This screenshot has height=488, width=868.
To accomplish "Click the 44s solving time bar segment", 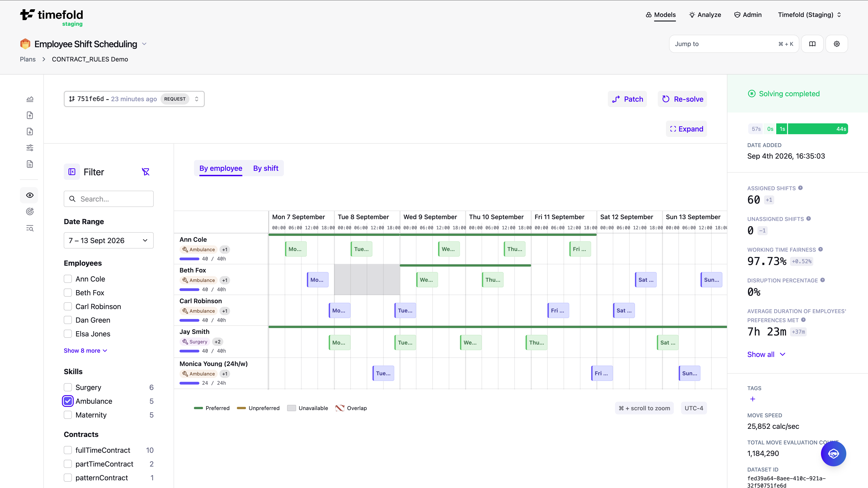I will (x=818, y=129).
